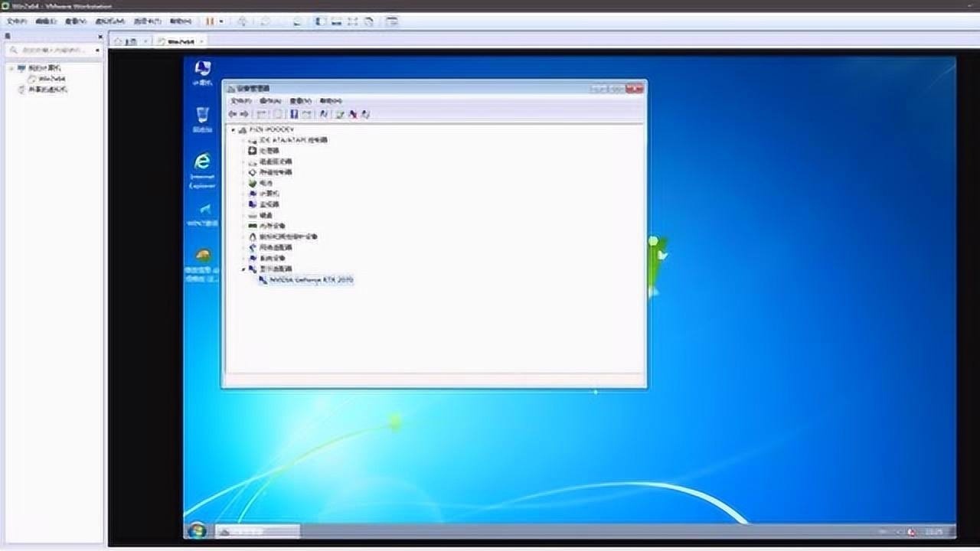Click the Forward arrow in Device Manager toolbar
980x551 pixels.
(x=244, y=115)
